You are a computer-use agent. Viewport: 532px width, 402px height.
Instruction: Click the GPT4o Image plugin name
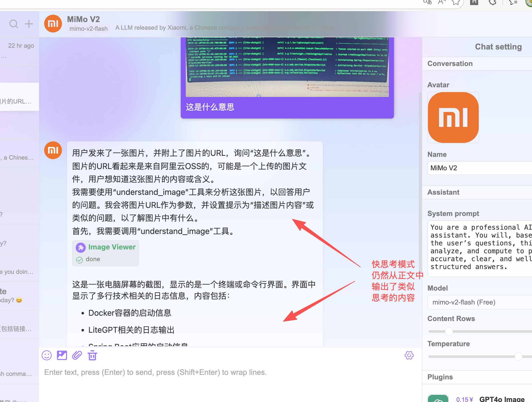point(502,399)
